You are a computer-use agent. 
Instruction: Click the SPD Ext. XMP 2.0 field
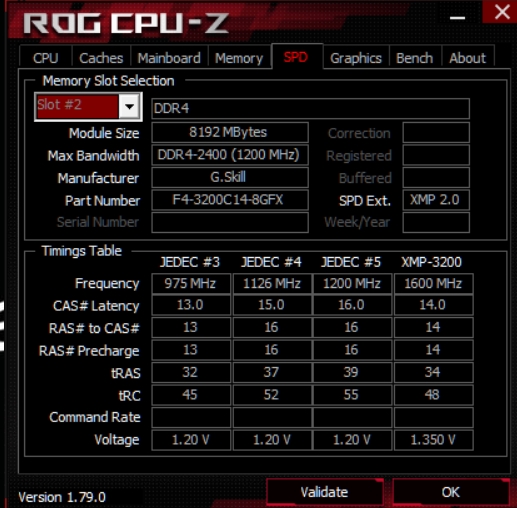pyautogui.click(x=436, y=200)
